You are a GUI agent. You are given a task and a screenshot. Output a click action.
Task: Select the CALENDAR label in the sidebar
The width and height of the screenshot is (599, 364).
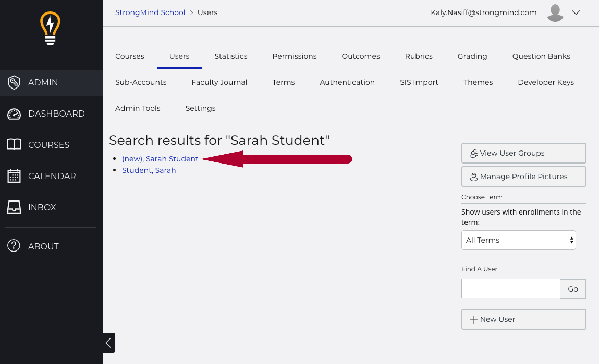(x=52, y=177)
